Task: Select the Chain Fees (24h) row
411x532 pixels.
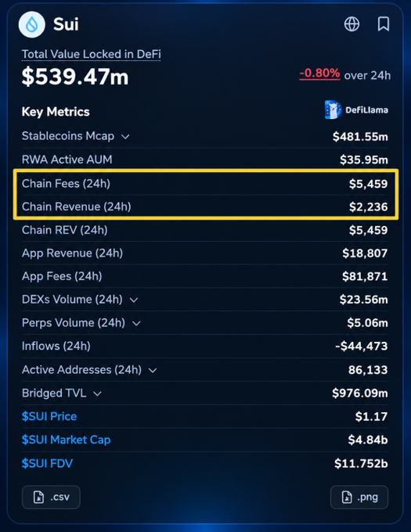Action: point(205,184)
